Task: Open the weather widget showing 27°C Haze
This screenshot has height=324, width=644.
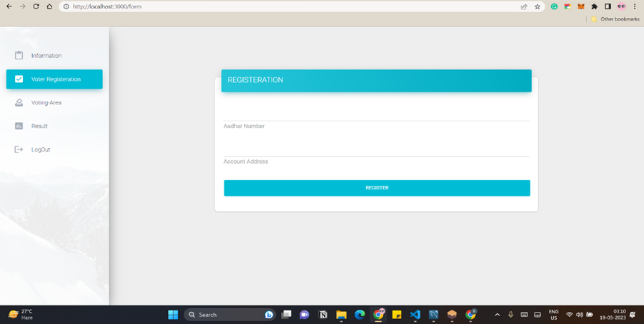Action: click(x=21, y=315)
